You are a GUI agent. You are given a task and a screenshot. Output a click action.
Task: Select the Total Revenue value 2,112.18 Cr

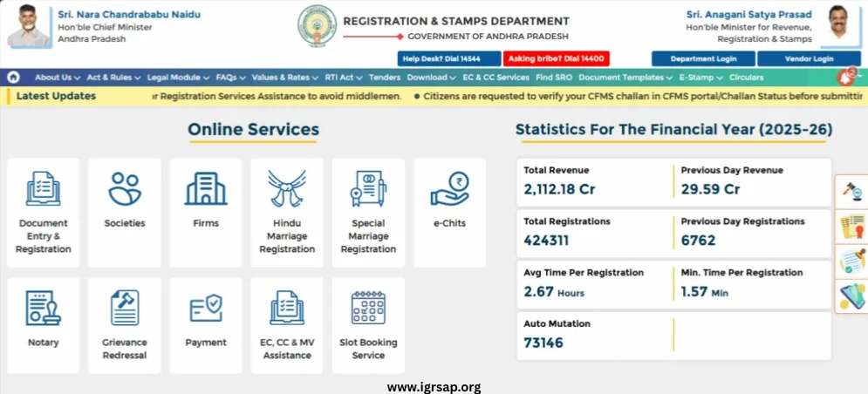(560, 189)
